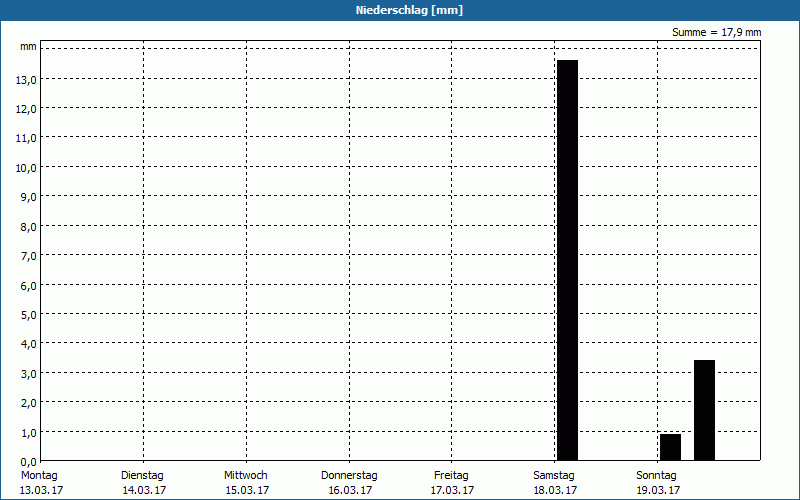Viewport: 800px width, 500px height.
Task: Click the tall Samstag precipitation bar
Action: 567,260
